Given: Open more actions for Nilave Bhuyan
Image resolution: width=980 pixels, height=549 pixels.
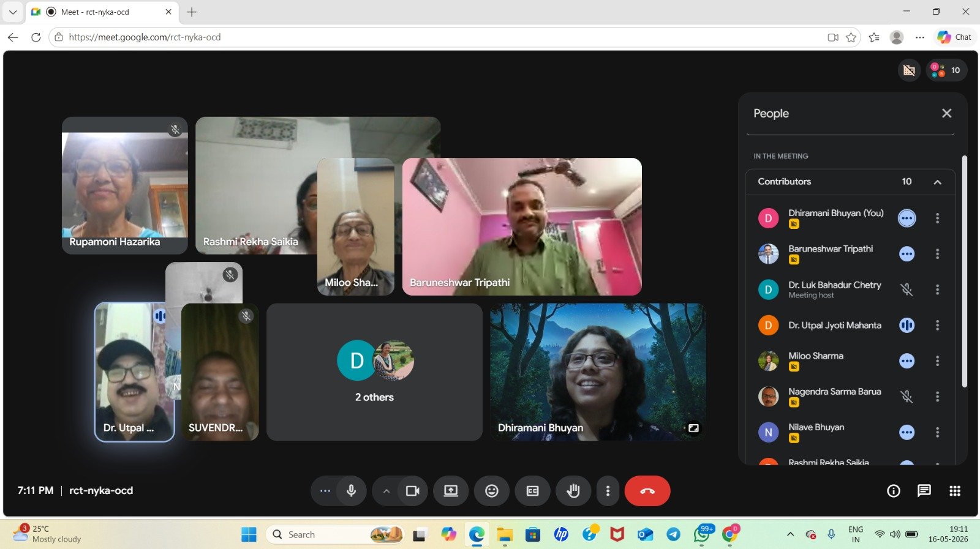Looking at the screenshot, I should [x=937, y=433].
